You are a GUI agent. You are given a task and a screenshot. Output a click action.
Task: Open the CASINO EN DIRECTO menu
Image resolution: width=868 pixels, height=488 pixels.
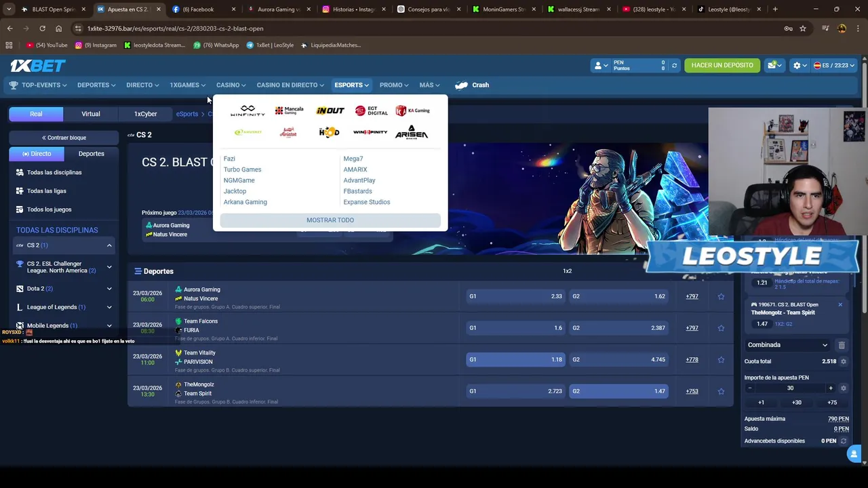point(290,85)
